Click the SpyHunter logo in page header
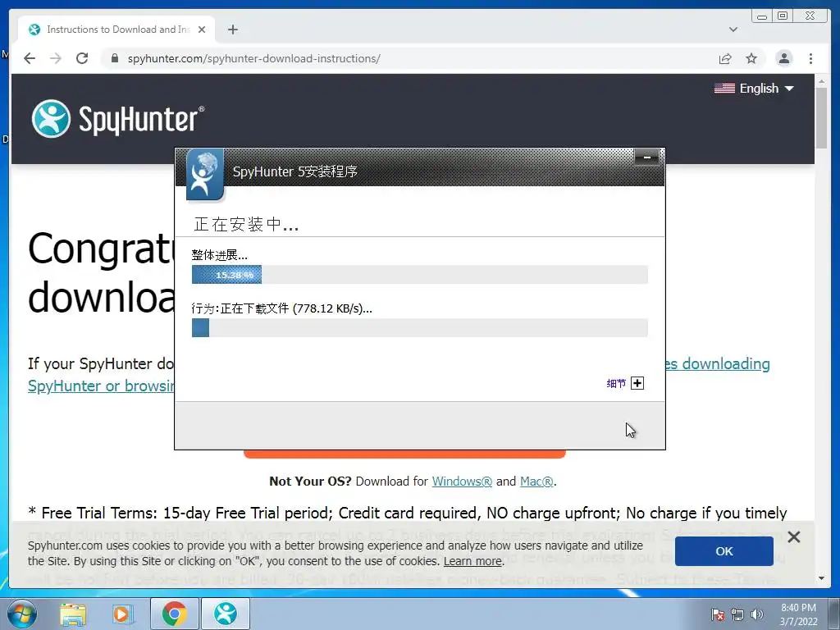This screenshot has height=630, width=840. coord(118,119)
